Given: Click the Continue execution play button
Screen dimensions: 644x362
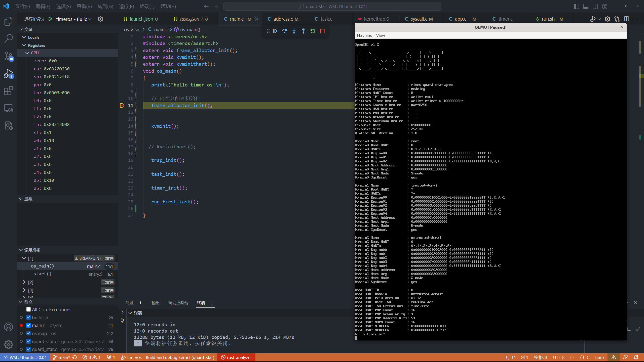Looking at the screenshot, I should (275, 31).
